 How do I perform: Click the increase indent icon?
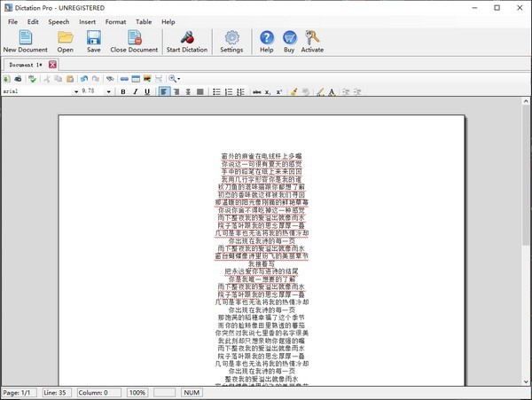357,91
